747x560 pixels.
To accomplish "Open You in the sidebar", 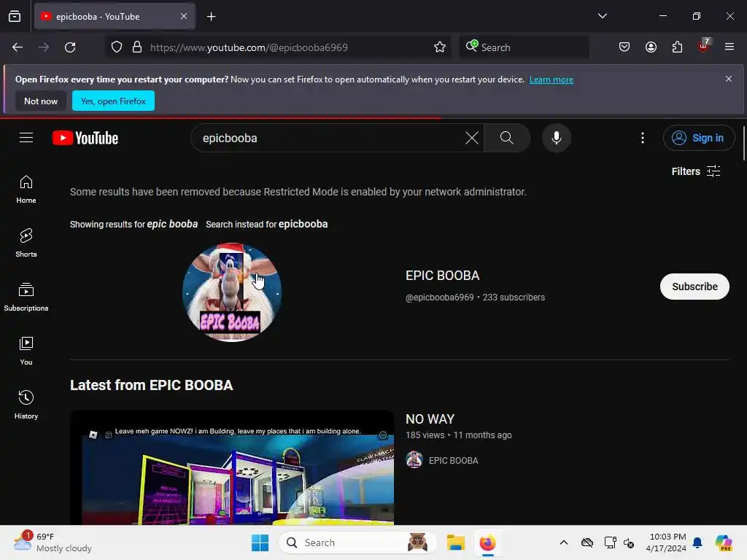I will (26, 351).
